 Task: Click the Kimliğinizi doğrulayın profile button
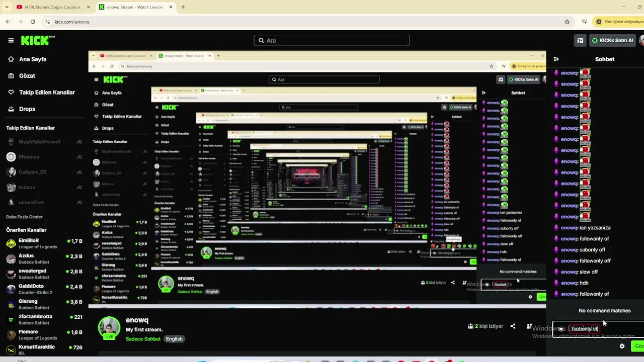(x=619, y=22)
